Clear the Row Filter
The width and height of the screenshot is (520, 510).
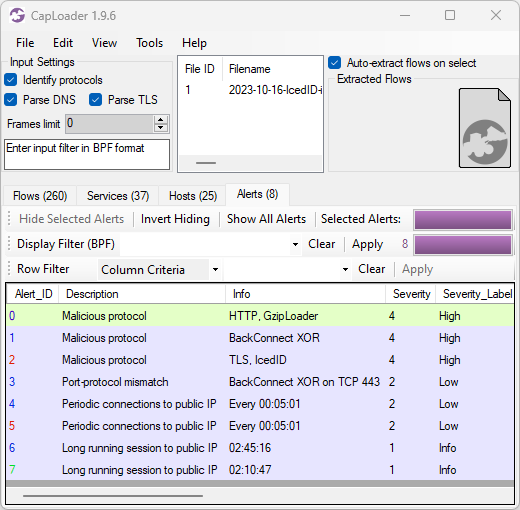pos(371,269)
